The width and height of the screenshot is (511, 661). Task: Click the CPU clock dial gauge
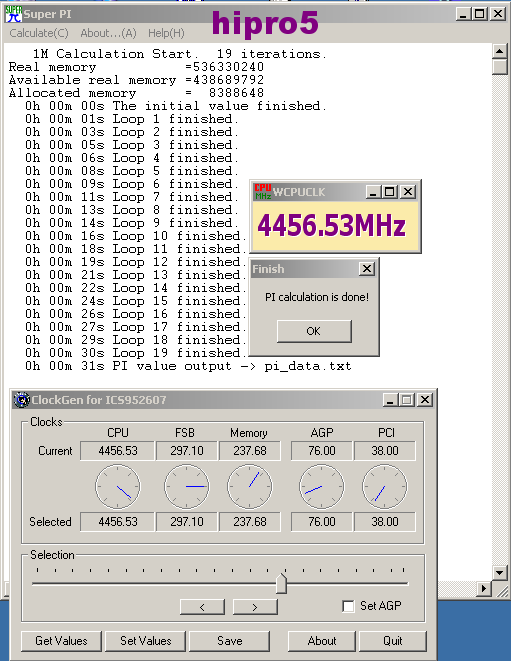tap(118, 486)
